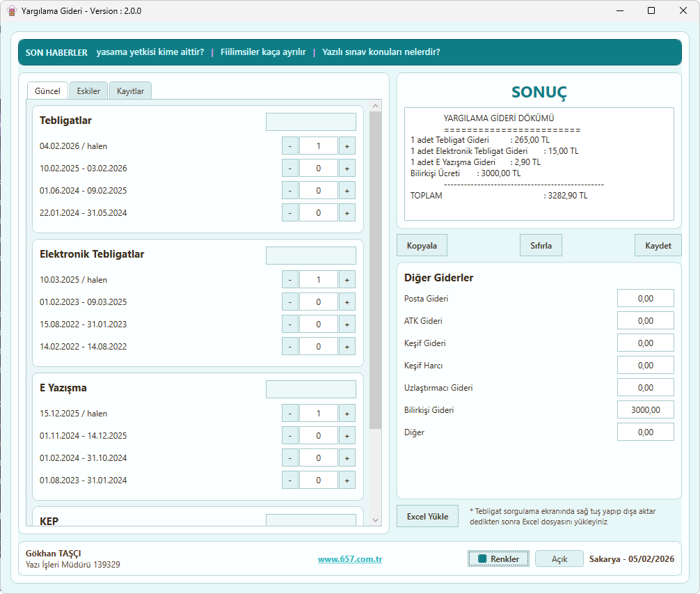Image resolution: width=700 pixels, height=594 pixels.
Task: Click minus for 01.06.2024 - 09.02.2025 row
Action: [x=290, y=191]
